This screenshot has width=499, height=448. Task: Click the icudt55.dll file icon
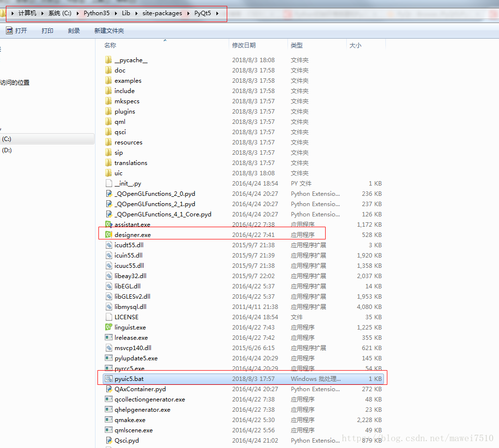(x=109, y=245)
